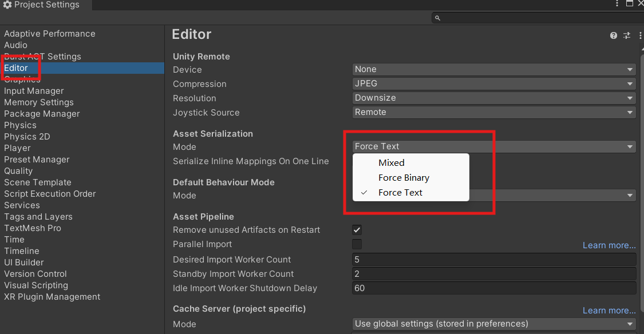Open the Resolution Downsize dropdown
Image resolution: width=644 pixels, height=334 pixels.
pyautogui.click(x=494, y=98)
